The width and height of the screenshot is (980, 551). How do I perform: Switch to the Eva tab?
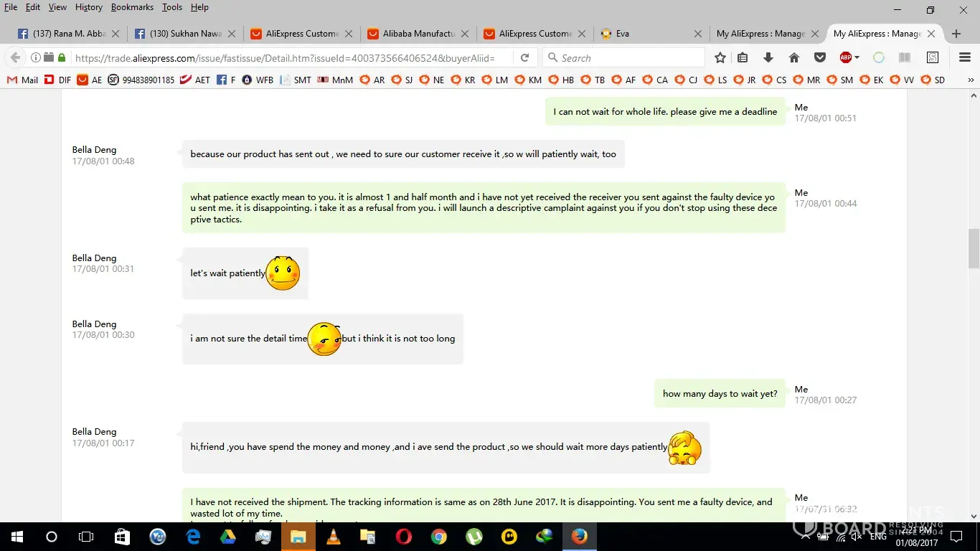[x=650, y=34]
